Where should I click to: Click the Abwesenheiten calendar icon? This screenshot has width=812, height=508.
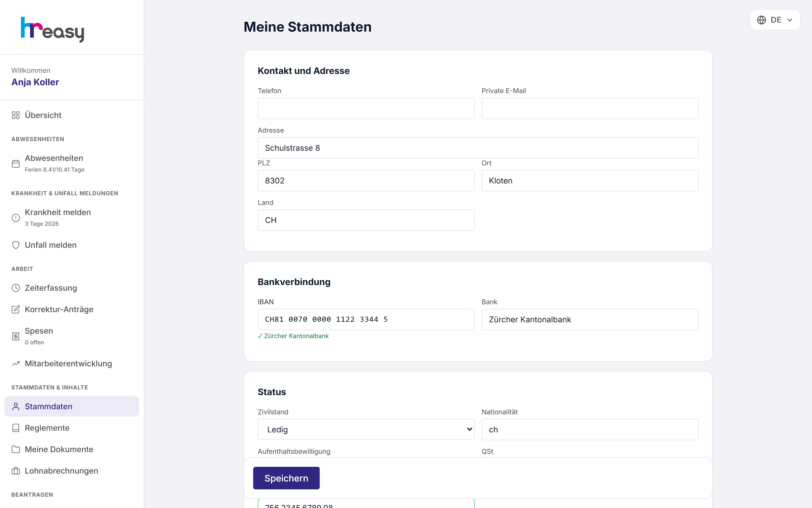click(16, 164)
